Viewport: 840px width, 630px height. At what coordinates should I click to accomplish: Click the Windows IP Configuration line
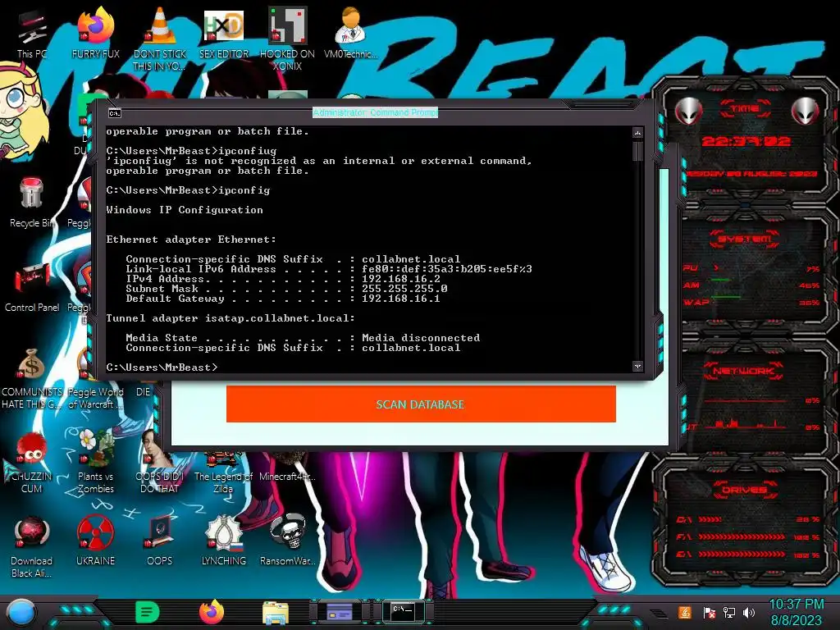185,210
